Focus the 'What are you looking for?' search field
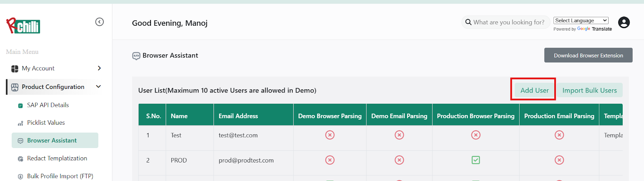The image size is (644, 181). point(509,22)
